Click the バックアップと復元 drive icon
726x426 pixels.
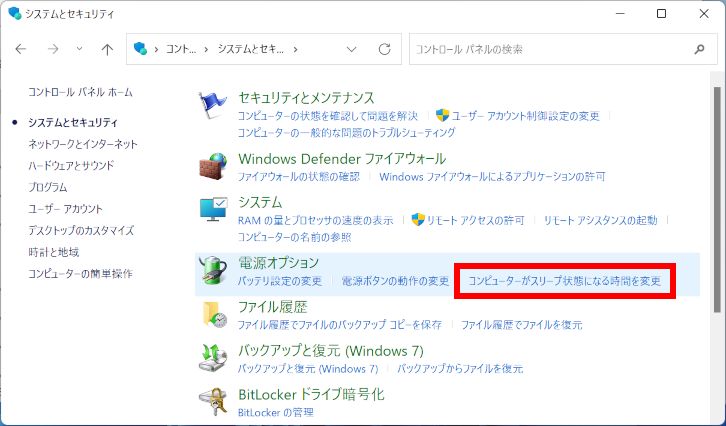(x=213, y=358)
